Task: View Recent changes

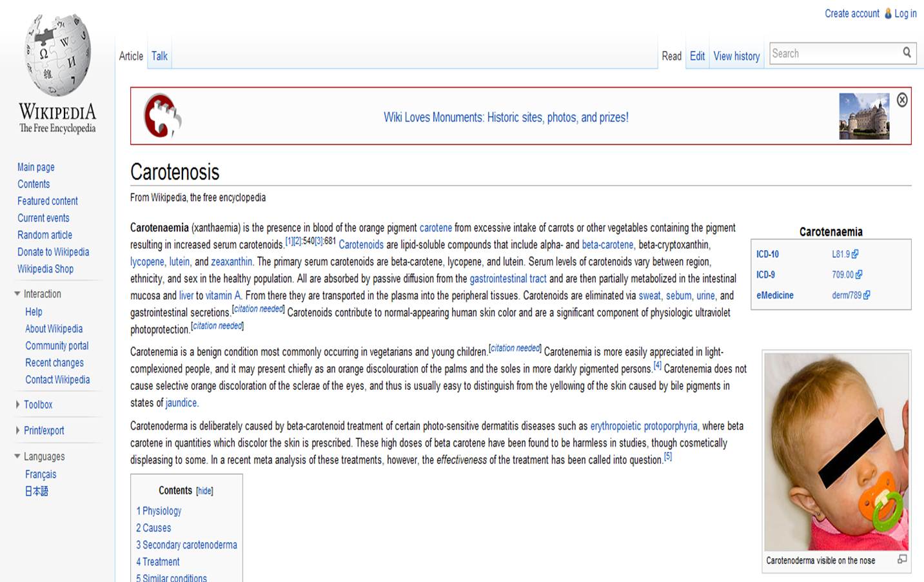Action: [x=54, y=363]
